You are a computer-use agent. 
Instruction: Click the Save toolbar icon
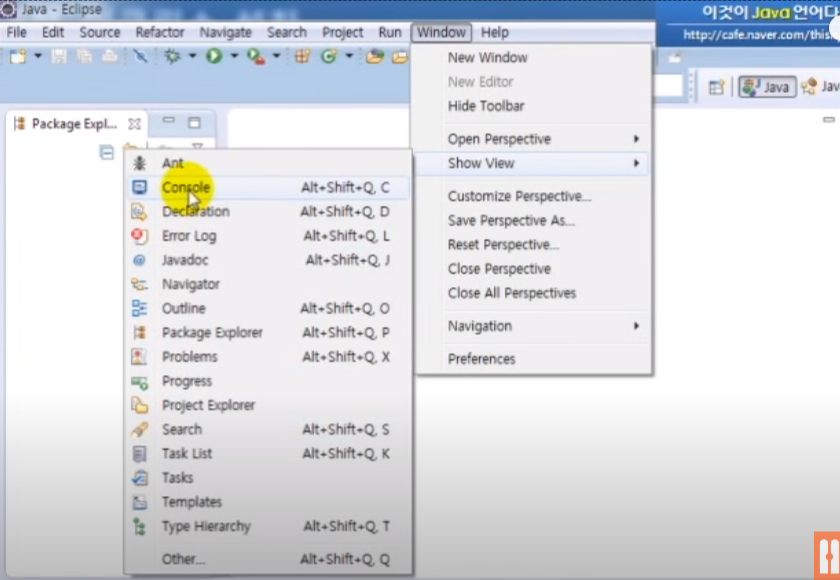59,56
